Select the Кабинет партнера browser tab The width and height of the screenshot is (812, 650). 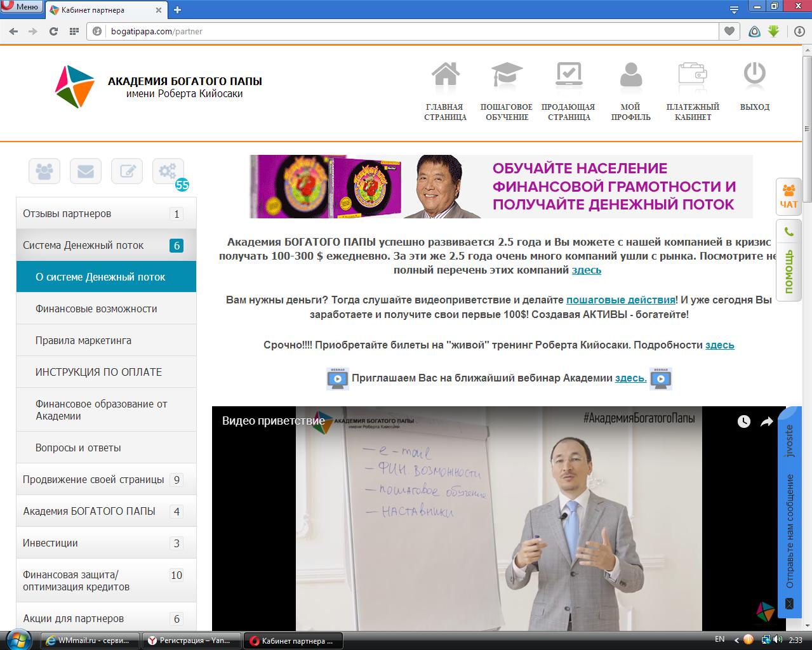[x=106, y=10]
